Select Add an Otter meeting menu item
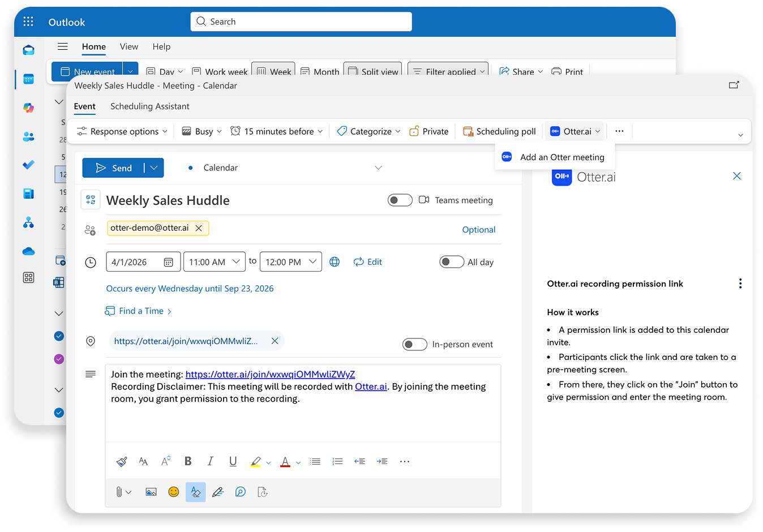The height and width of the screenshot is (532, 763). [x=561, y=157]
